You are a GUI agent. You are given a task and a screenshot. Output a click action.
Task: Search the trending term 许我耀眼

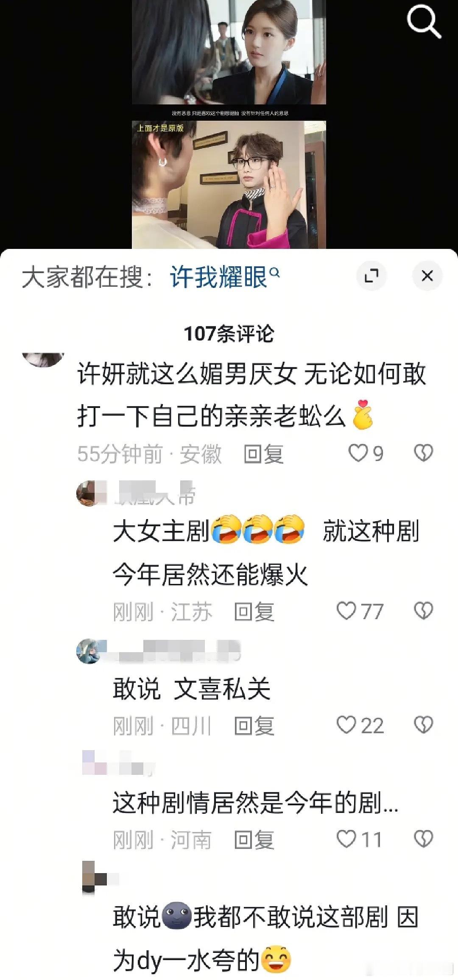(225, 277)
